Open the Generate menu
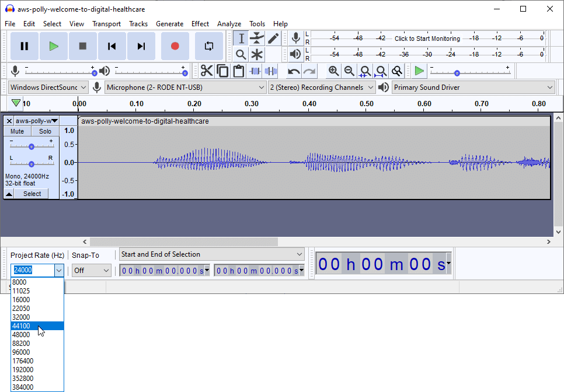Image resolution: width=564 pixels, height=392 pixels. 170,24
